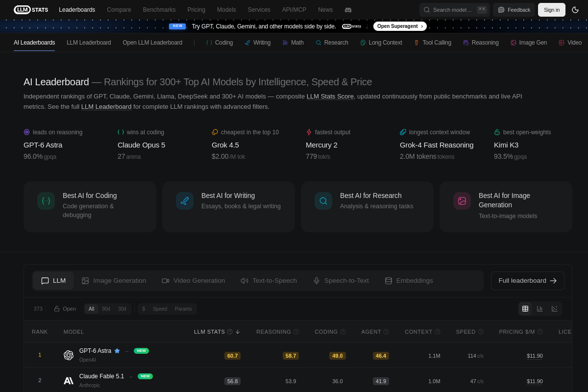Open Services in the top navigation
Image resolution: width=588 pixels, height=392 pixels.
pos(259,10)
